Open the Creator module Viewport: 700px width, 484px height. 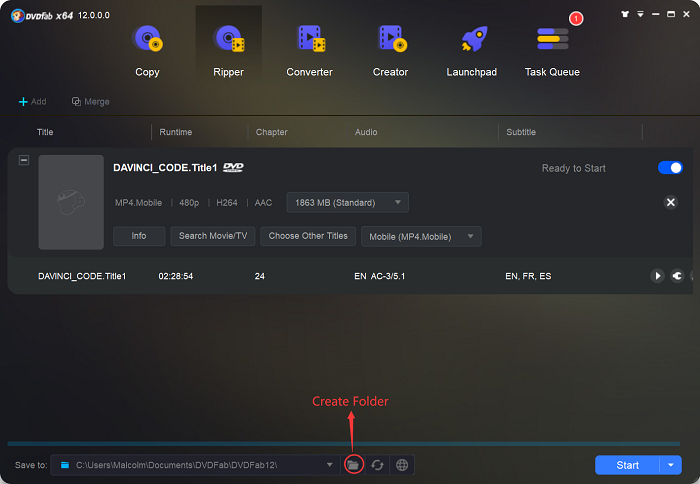[x=391, y=51]
